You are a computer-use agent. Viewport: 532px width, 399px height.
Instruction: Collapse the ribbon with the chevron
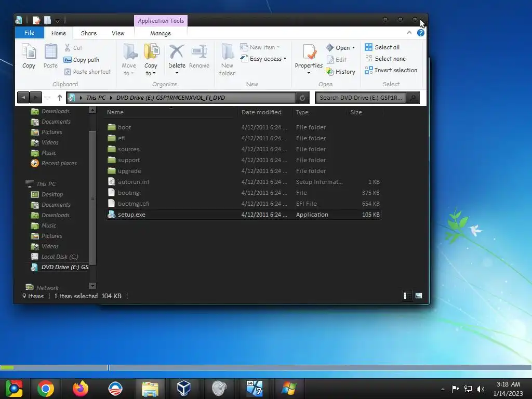pyautogui.click(x=409, y=33)
